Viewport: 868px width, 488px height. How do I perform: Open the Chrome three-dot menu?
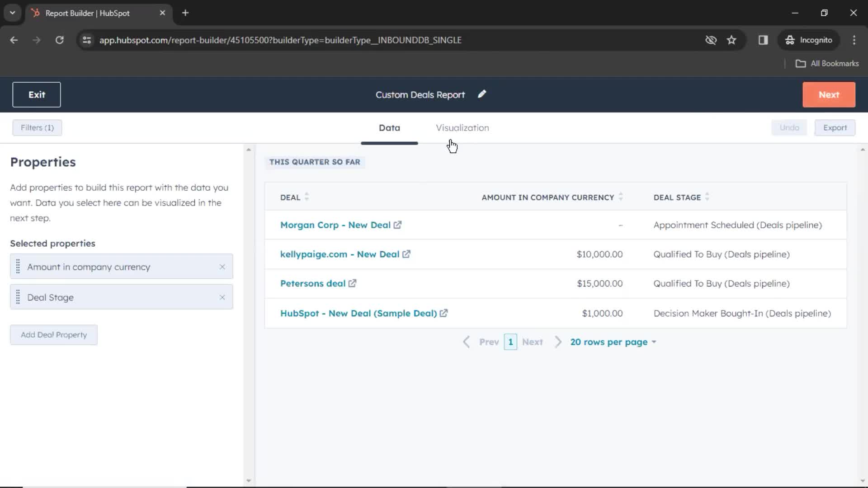(x=854, y=40)
